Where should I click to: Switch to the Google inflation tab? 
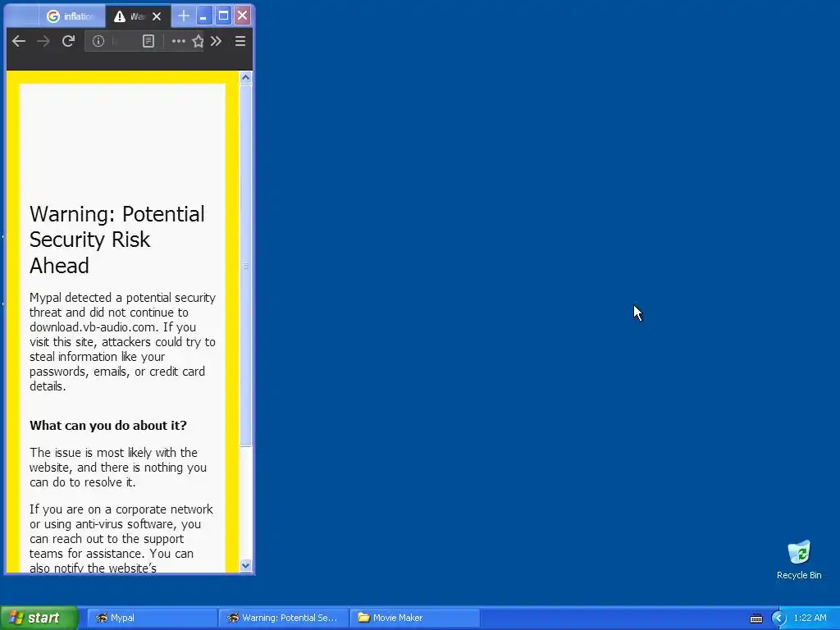(71, 16)
